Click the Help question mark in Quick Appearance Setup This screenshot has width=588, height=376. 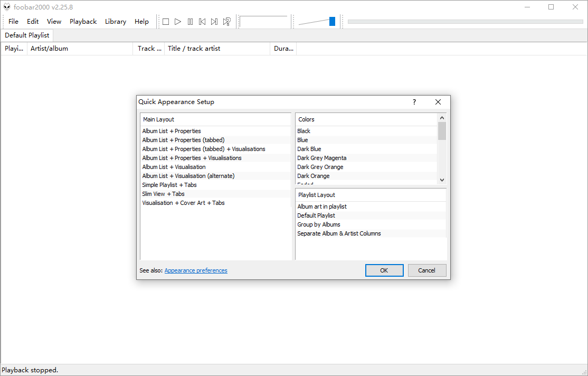414,101
